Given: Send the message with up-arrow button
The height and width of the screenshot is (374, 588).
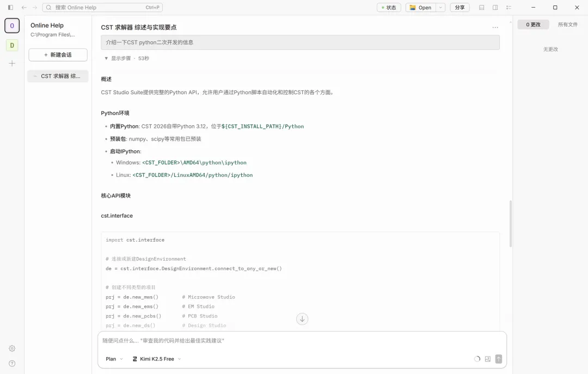Looking at the screenshot, I should point(498,359).
